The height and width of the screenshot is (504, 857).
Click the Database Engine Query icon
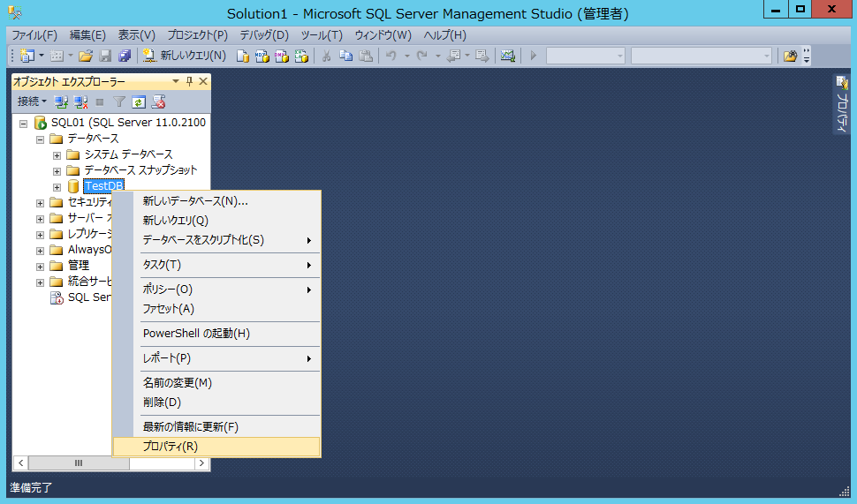(243, 56)
